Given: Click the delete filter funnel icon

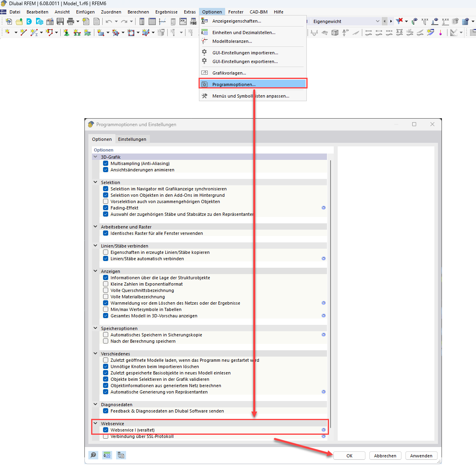Looking at the screenshot, I should pos(400,21).
